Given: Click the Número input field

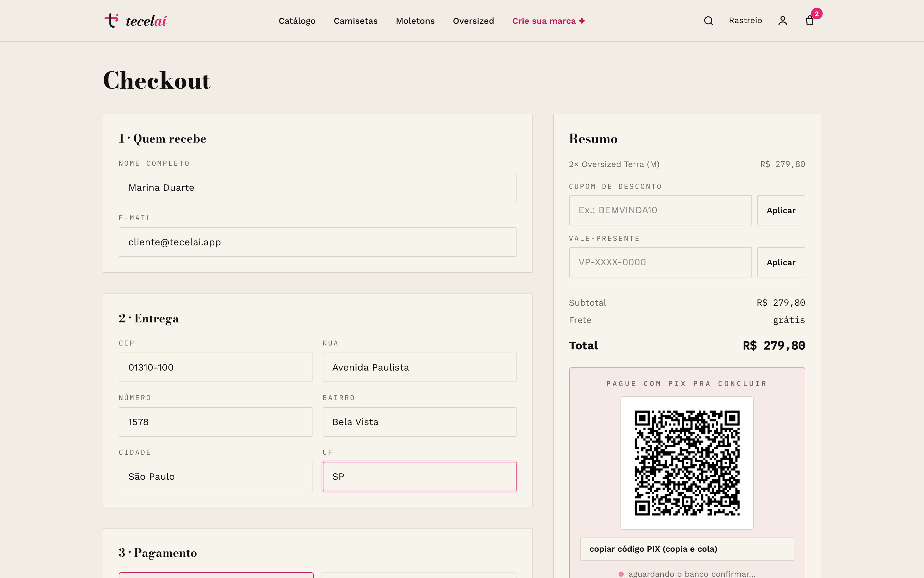Looking at the screenshot, I should 215,422.
